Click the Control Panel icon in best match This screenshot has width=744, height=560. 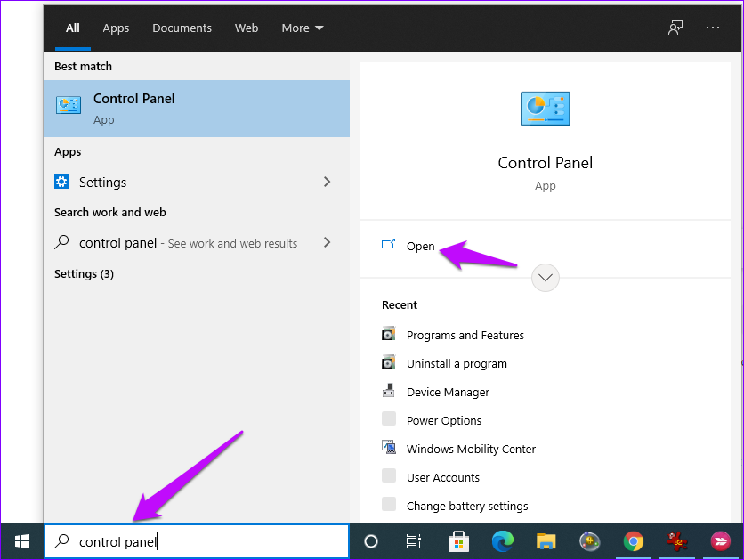(69, 105)
